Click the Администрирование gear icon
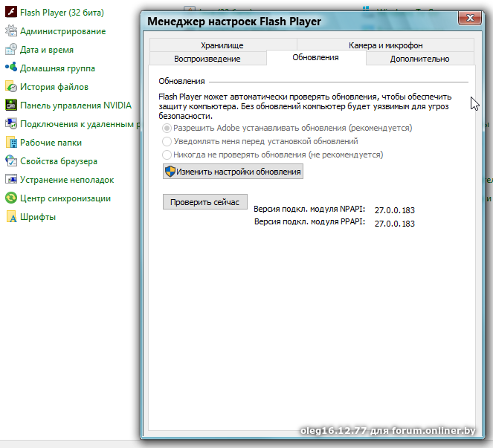This screenshot has width=493, height=448. pyautogui.click(x=11, y=30)
